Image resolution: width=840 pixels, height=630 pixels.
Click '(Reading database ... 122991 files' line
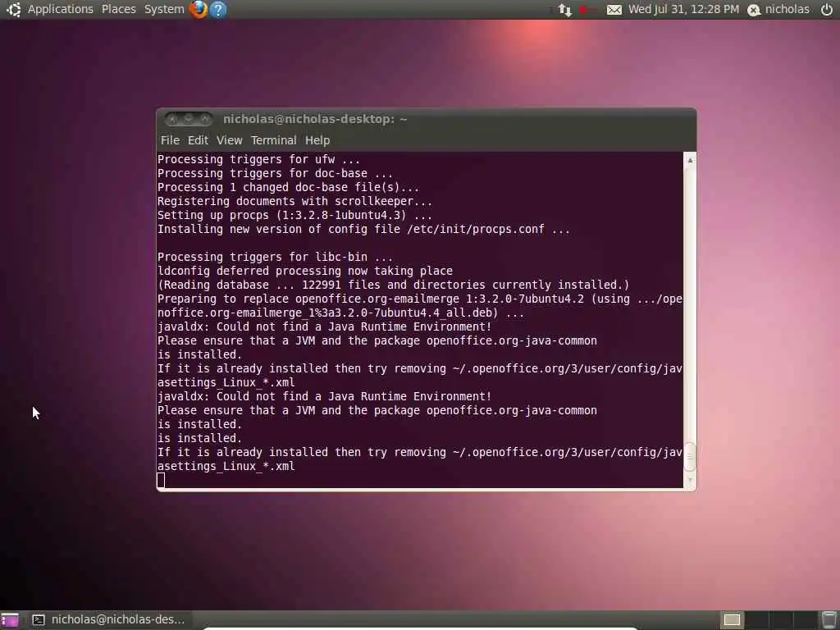[393, 285]
